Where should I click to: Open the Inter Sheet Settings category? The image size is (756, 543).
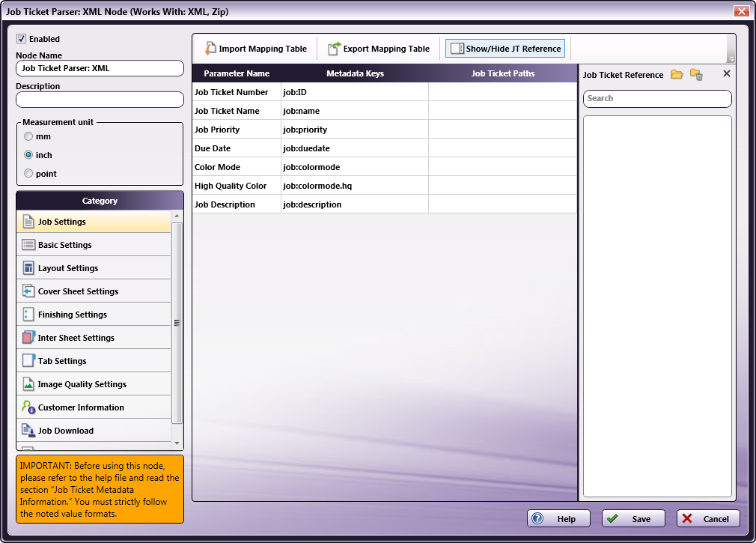coord(94,338)
